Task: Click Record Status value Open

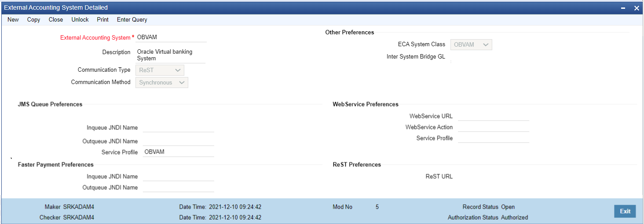Action: point(508,207)
